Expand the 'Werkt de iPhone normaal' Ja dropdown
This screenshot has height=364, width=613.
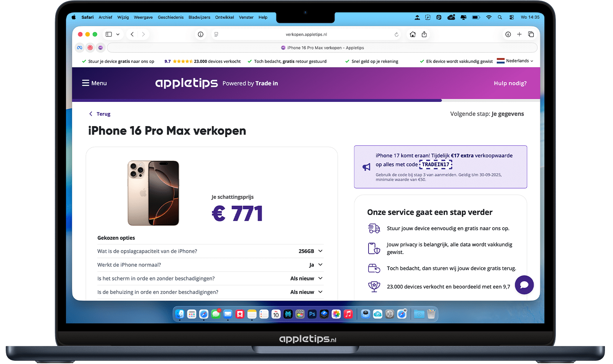316,265
